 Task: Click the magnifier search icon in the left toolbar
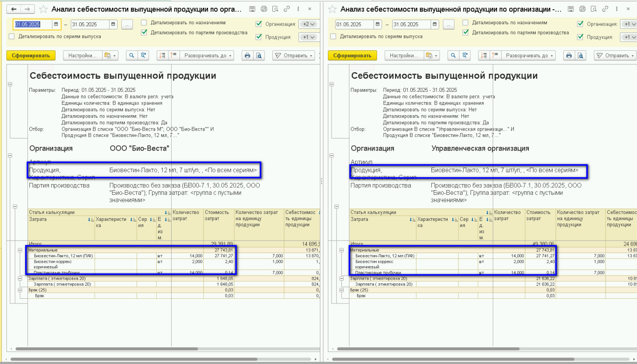132,55
